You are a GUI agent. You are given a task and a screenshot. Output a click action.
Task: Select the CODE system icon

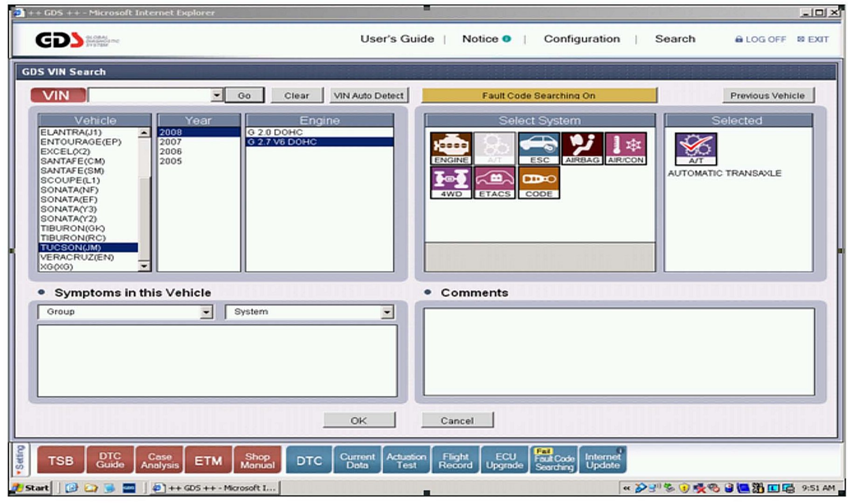point(538,182)
